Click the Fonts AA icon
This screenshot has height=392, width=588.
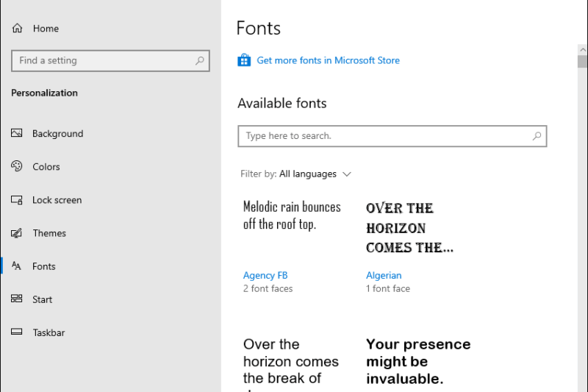16,266
